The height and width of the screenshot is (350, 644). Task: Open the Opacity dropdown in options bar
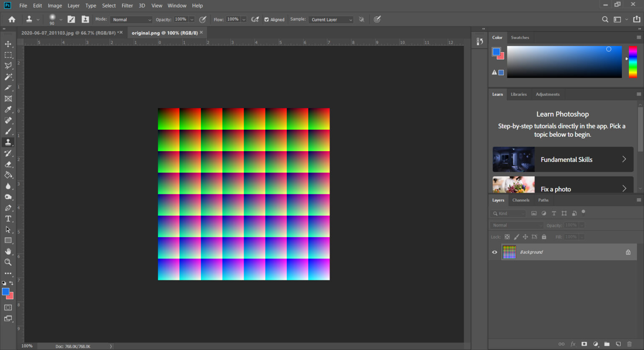[192, 19]
